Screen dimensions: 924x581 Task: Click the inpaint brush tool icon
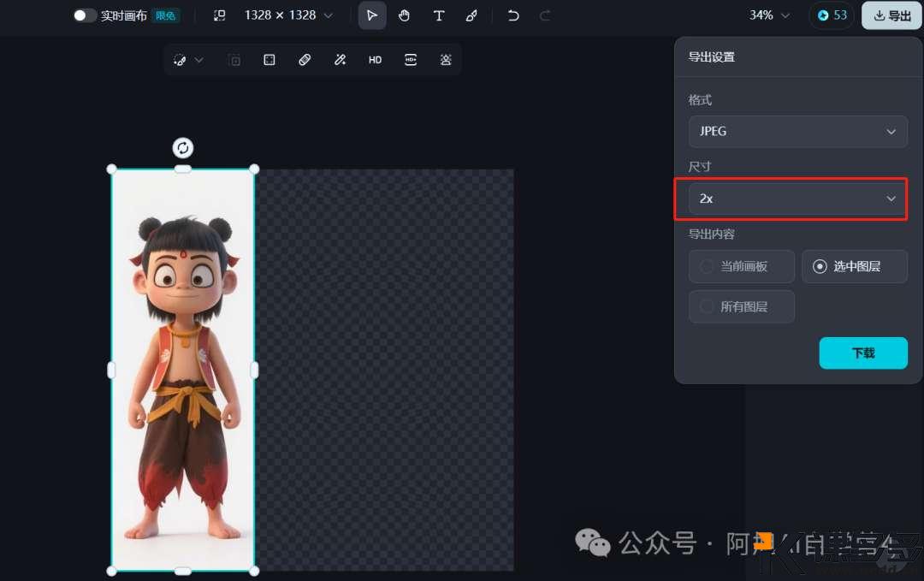pos(181,60)
